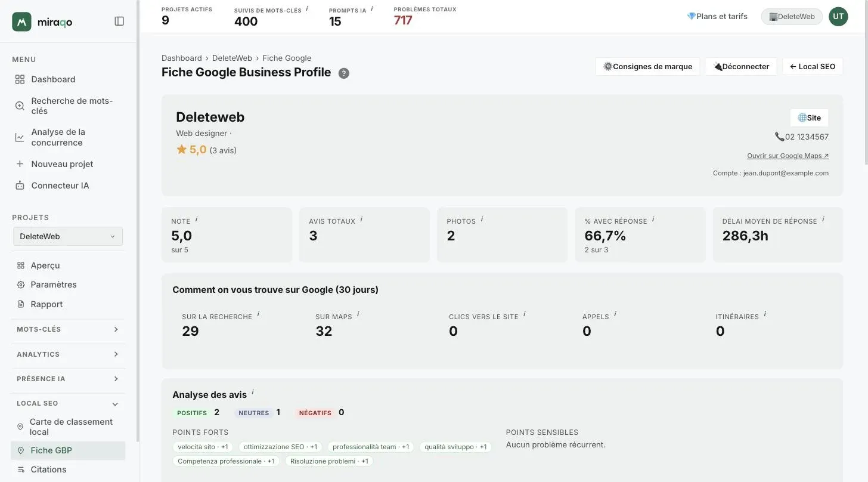Expand the ANALYTICS section
The image size is (868, 482).
68,354
